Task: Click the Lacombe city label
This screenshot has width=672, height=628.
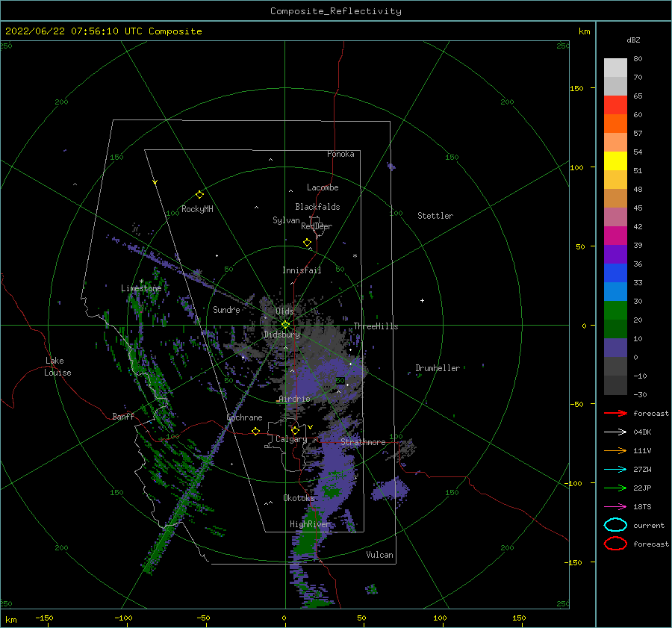Action: click(x=323, y=187)
